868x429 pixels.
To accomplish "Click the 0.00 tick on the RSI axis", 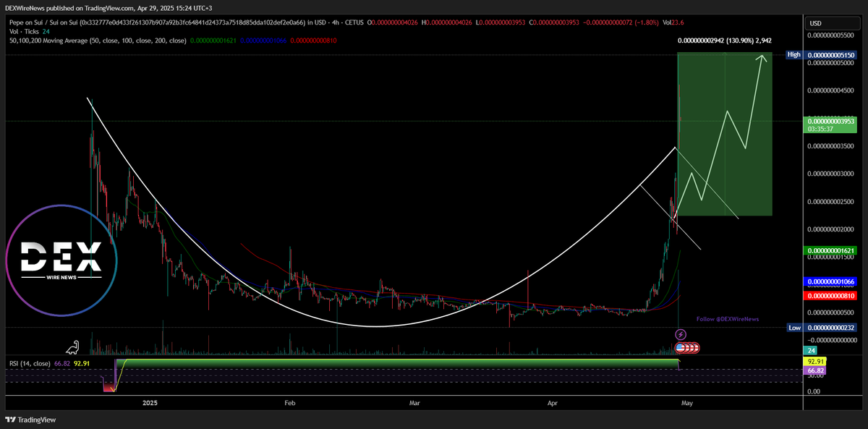I will (x=814, y=391).
